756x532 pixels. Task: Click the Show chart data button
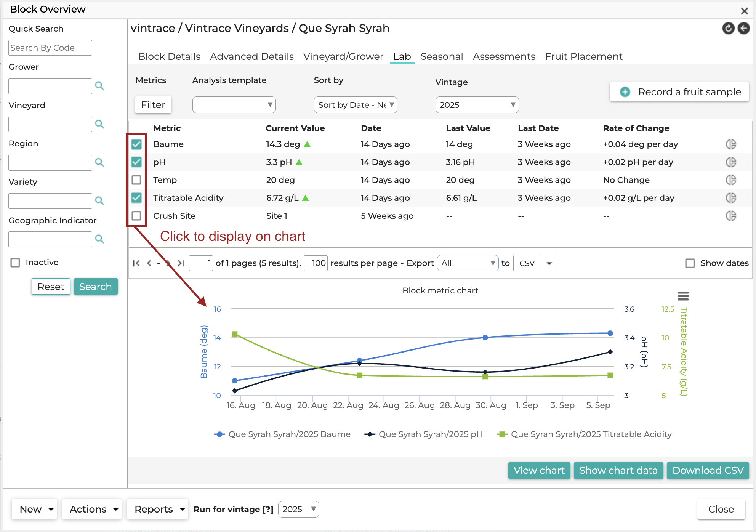[618, 471]
